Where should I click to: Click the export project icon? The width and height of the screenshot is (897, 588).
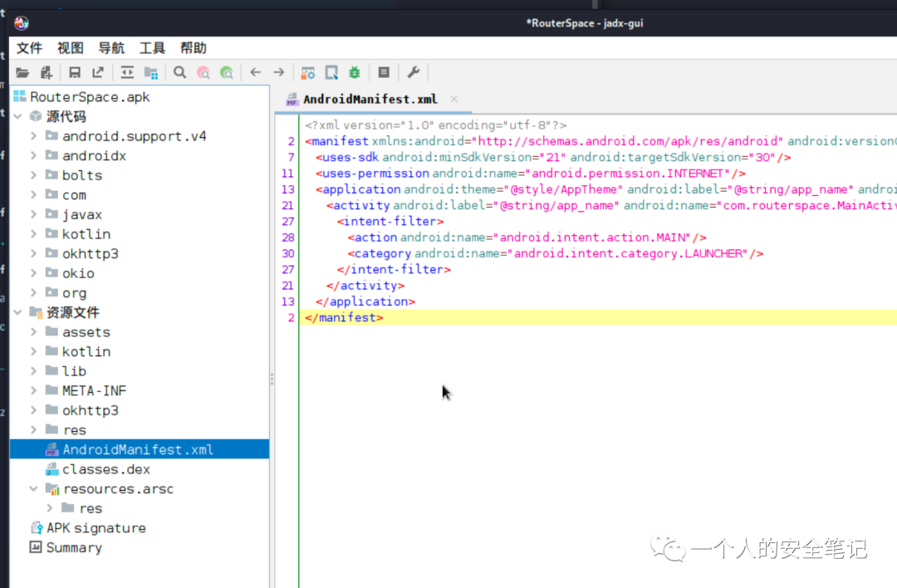click(x=98, y=72)
